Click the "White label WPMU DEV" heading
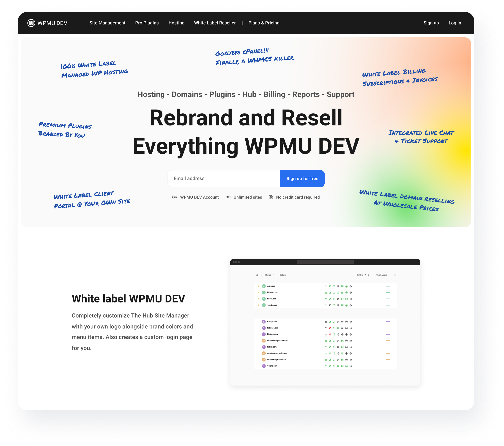The height and width of the screenshot is (446, 504). pyautogui.click(x=129, y=299)
